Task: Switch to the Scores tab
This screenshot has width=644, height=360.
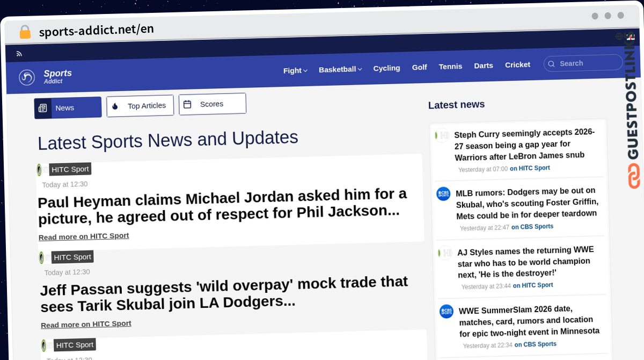Action: 213,104
